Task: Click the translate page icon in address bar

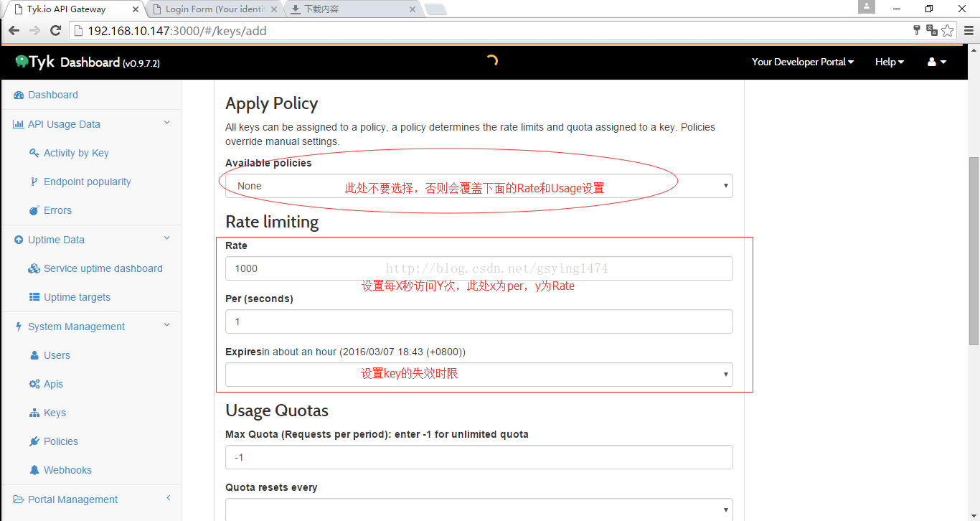Action: (x=932, y=30)
